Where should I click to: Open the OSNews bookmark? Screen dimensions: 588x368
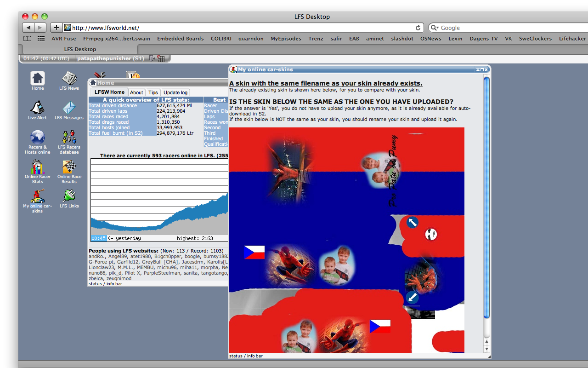point(431,39)
